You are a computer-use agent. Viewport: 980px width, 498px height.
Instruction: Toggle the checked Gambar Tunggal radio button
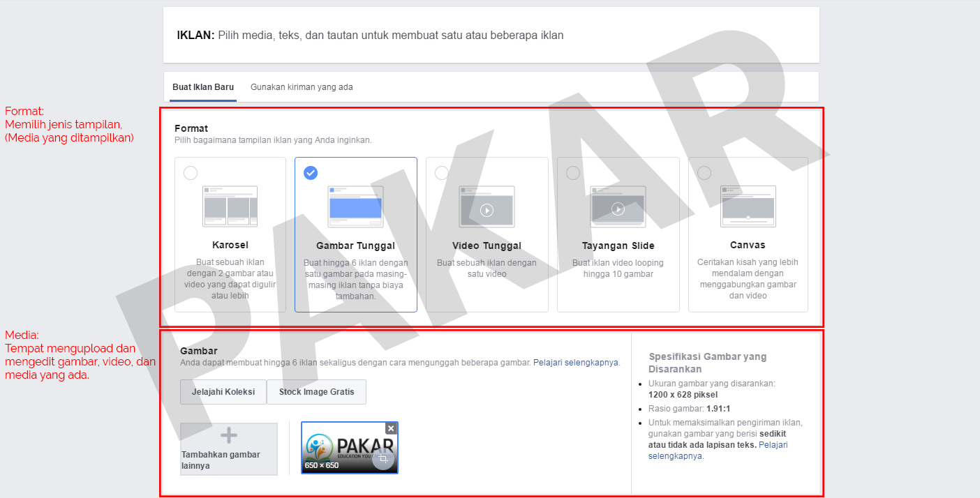point(311,173)
